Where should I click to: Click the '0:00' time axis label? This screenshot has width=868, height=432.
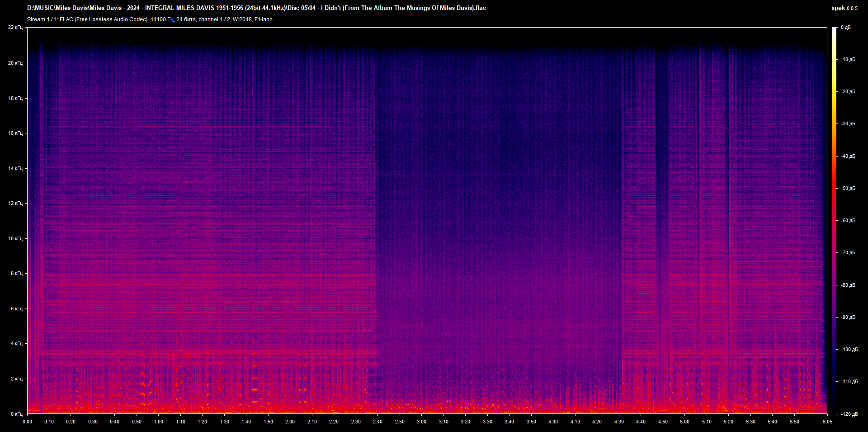(x=28, y=422)
